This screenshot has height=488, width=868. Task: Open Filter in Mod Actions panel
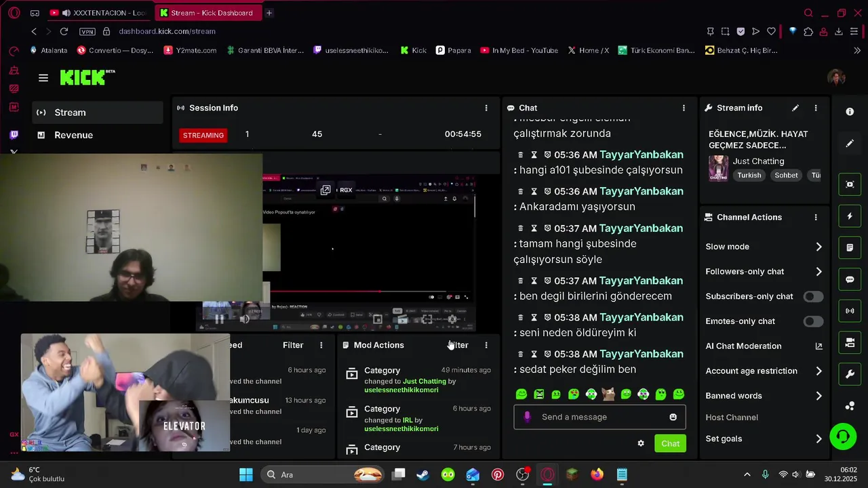458,345
